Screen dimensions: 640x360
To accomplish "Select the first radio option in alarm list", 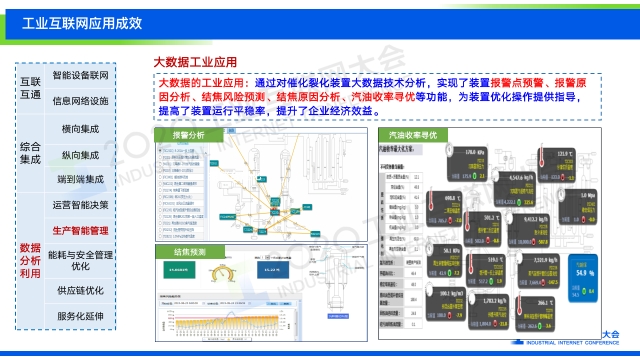I will [160, 151].
